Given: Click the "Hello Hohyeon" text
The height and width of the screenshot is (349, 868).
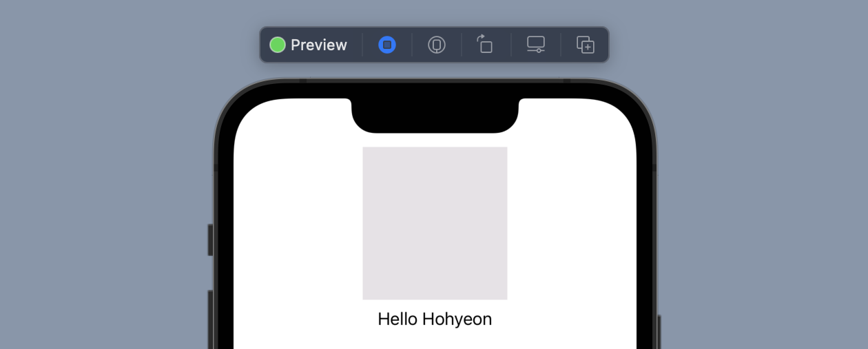Looking at the screenshot, I should (x=435, y=319).
